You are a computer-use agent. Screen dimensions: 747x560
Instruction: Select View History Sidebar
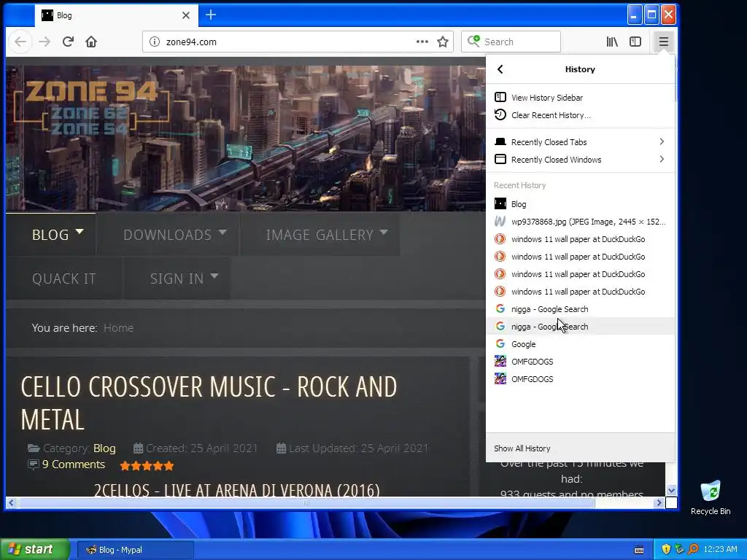(x=580, y=98)
